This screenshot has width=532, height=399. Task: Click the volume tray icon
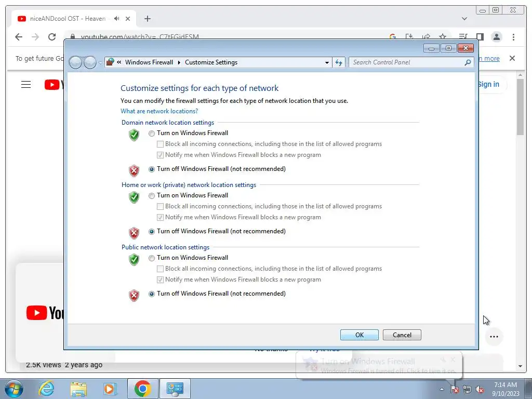480,390
